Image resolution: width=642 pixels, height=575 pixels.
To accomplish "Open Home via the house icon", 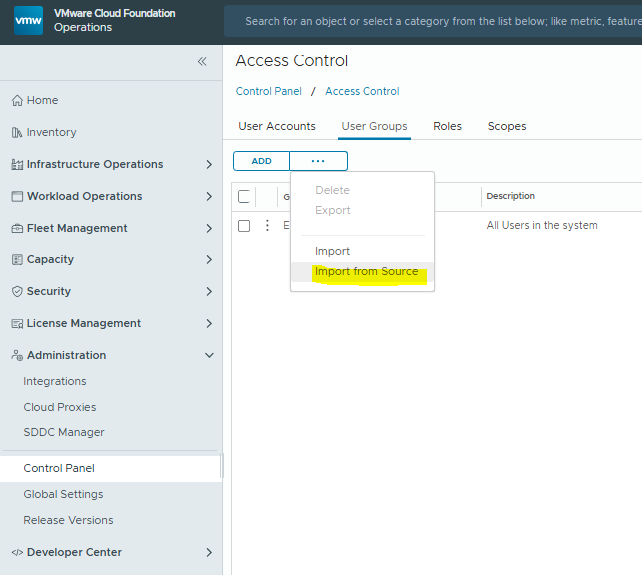I will (x=17, y=101).
